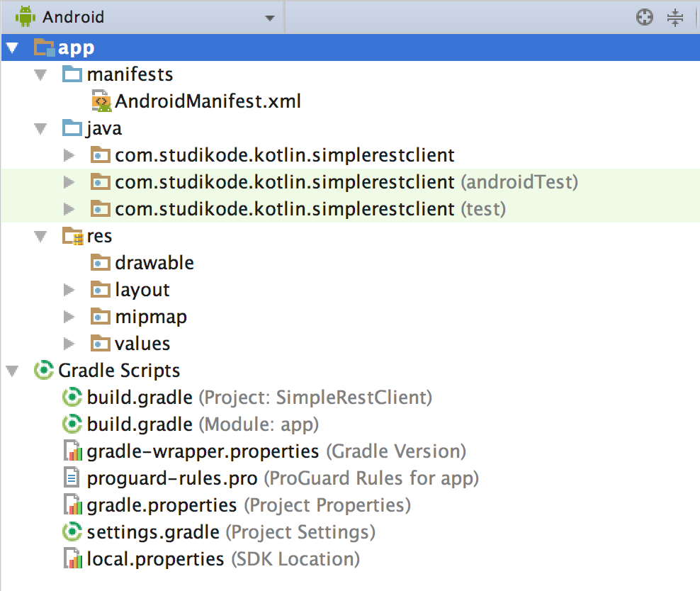Open the AndroidManifest.xml file icon
The height and width of the screenshot is (591, 700).
[x=101, y=101]
